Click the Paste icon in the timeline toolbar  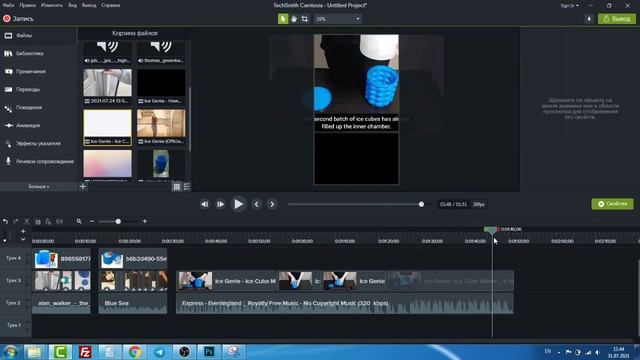coord(48,221)
